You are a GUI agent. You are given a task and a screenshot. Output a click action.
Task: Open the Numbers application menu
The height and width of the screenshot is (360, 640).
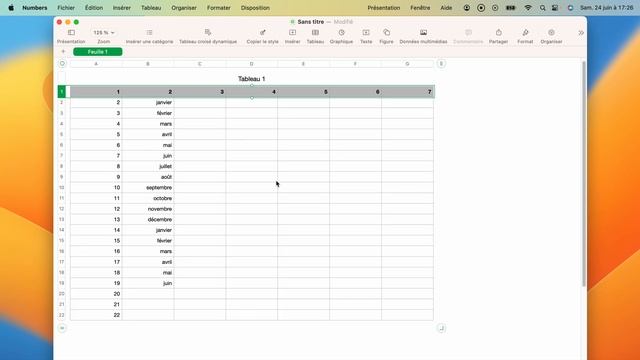(35, 8)
